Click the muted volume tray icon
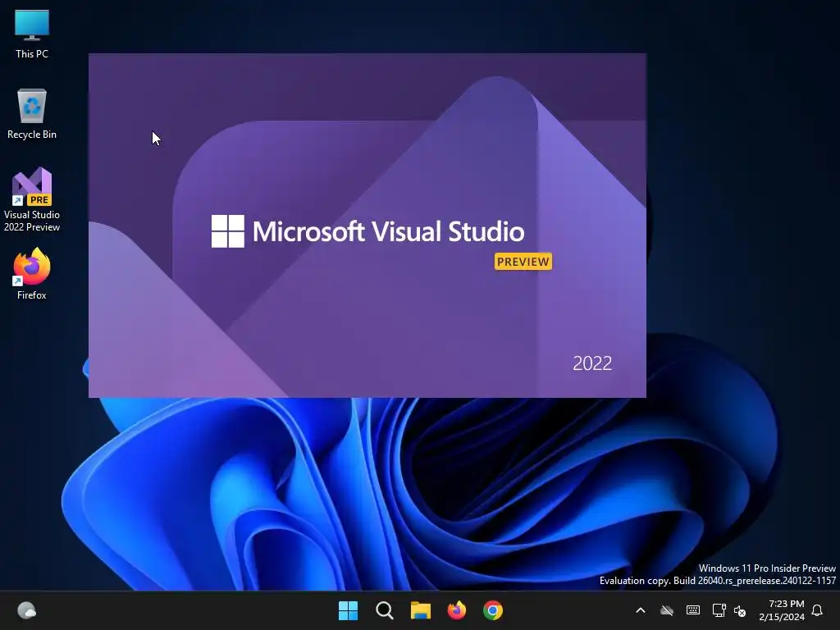 pos(740,610)
